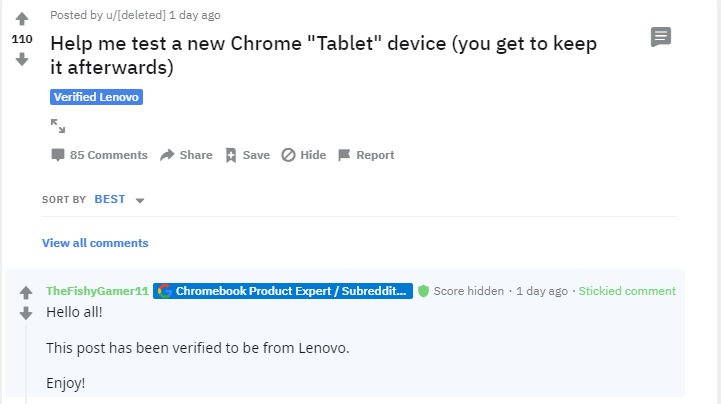Hide this post
This screenshot has width=721, height=404.
[303, 155]
